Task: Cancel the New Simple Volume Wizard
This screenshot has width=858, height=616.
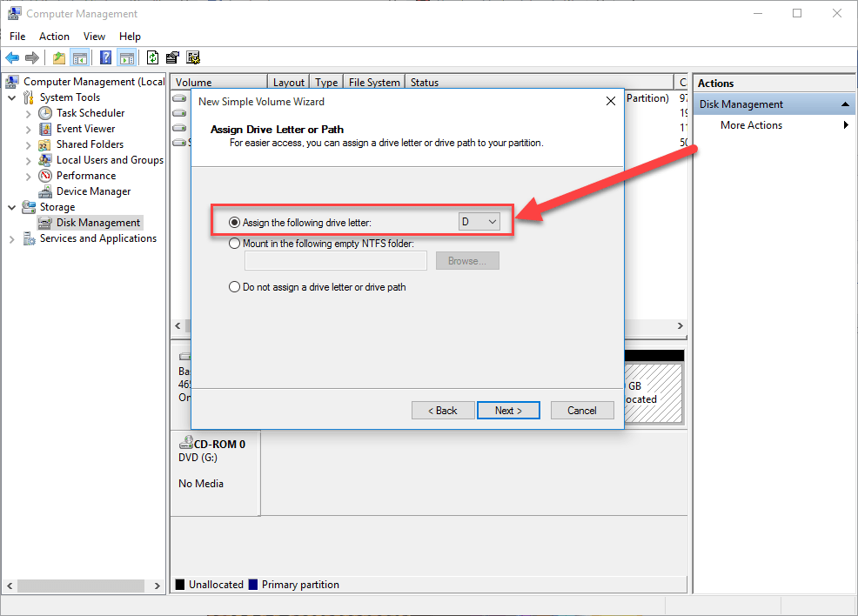Action: tap(582, 411)
